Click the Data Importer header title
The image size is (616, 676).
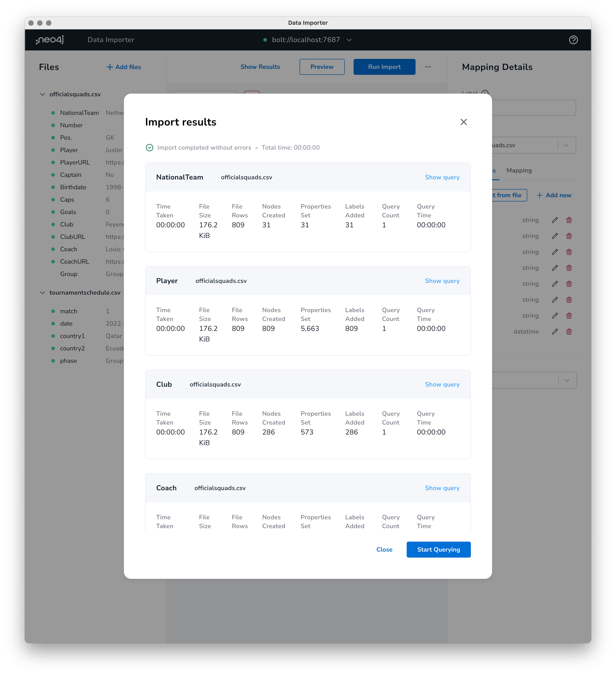(x=111, y=40)
